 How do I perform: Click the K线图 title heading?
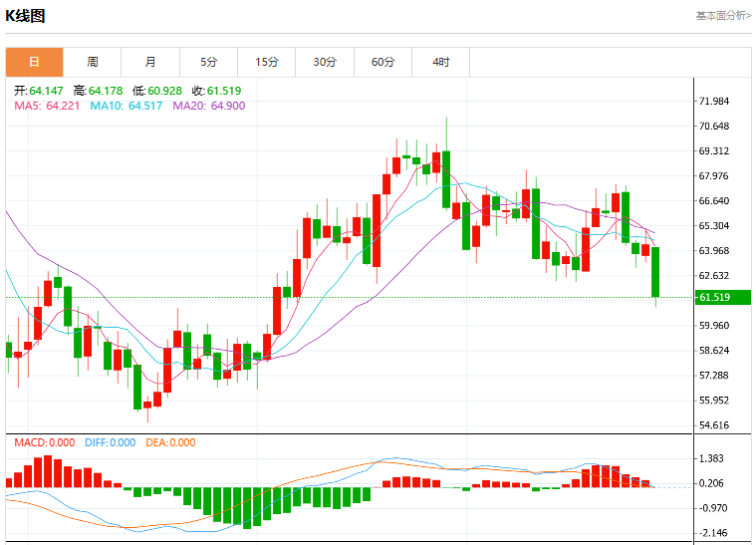[x=25, y=16]
